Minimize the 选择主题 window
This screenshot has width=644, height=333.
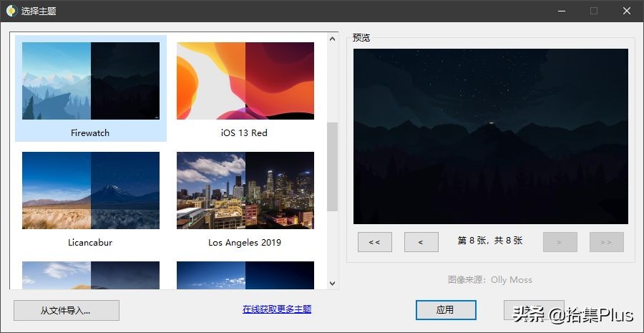click(561, 11)
